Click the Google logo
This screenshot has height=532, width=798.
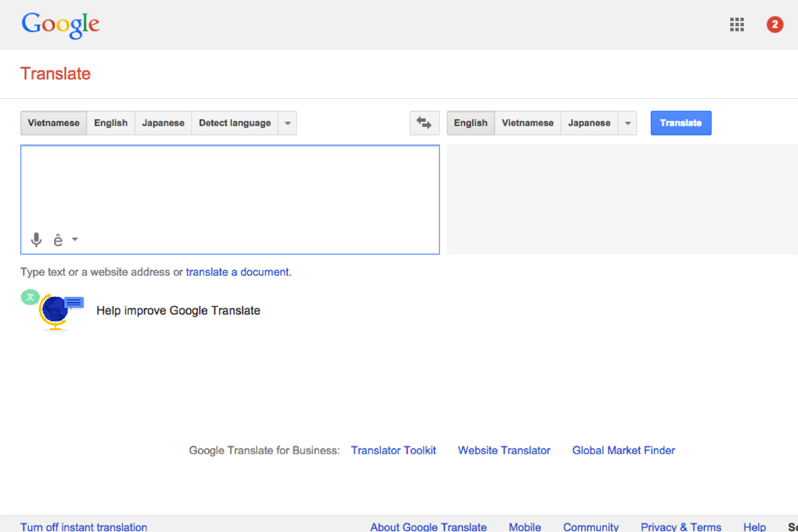coord(61,25)
